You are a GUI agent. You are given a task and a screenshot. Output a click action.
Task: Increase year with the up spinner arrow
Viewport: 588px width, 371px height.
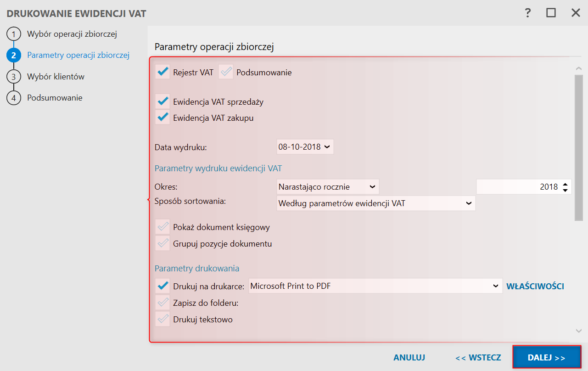point(566,184)
